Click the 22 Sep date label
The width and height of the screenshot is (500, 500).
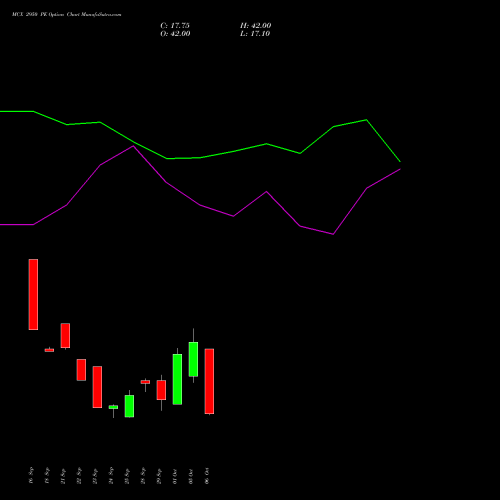click(79, 476)
